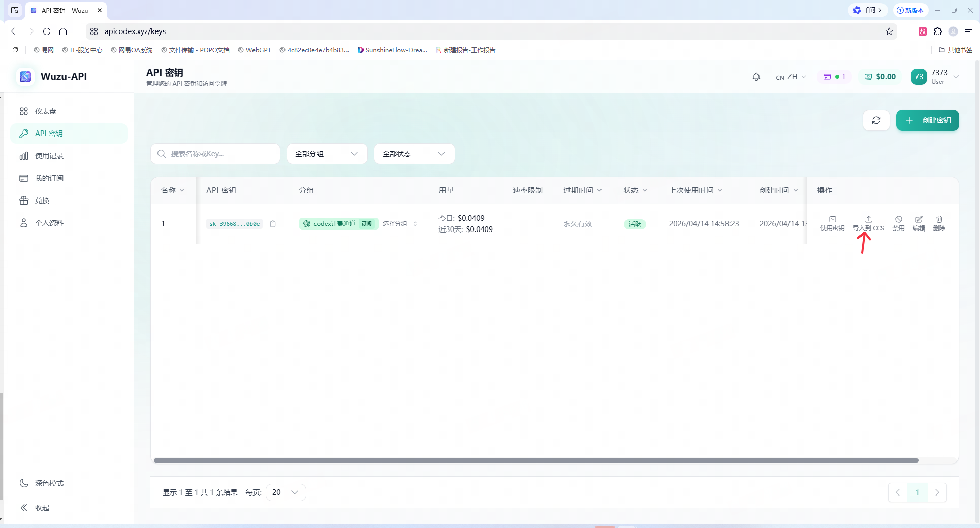Click the 使用密钥 action icon

[x=832, y=223]
